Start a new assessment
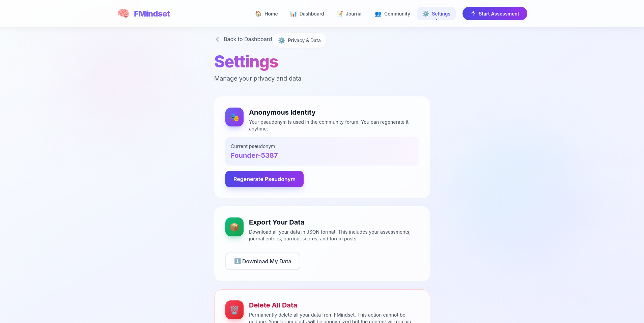The image size is (644, 323). click(x=495, y=14)
